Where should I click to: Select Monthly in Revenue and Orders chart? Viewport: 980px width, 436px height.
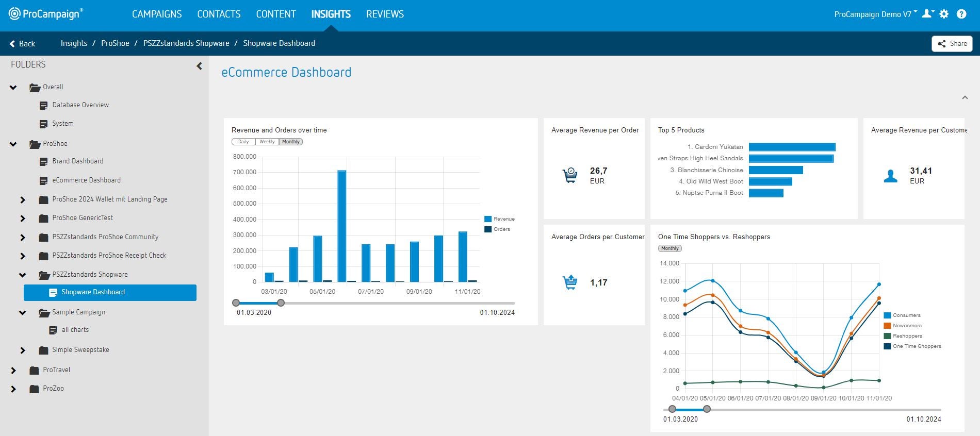(x=291, y=142)
